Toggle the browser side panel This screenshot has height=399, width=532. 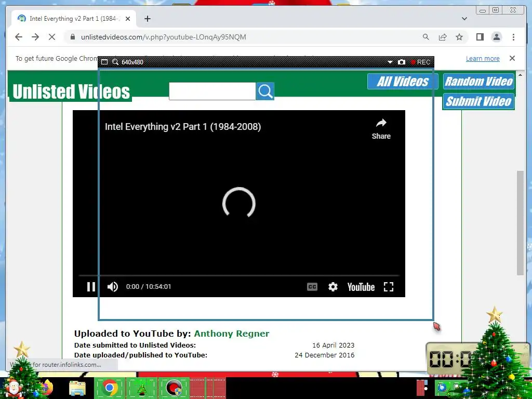click(x=480, y=37)
